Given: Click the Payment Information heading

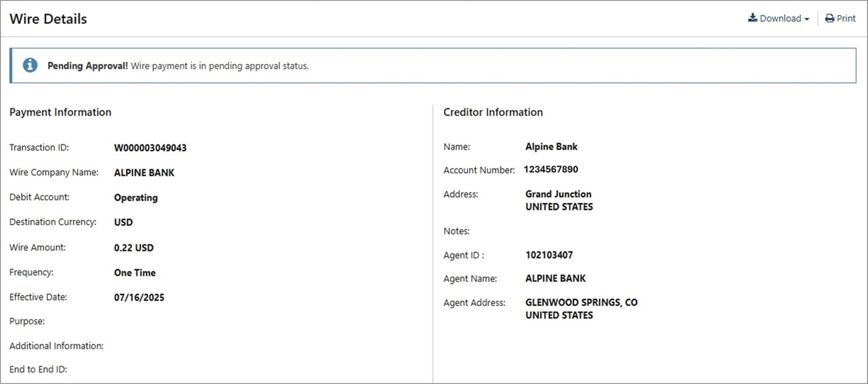Looking at the screenshot, I should (60, 112).
